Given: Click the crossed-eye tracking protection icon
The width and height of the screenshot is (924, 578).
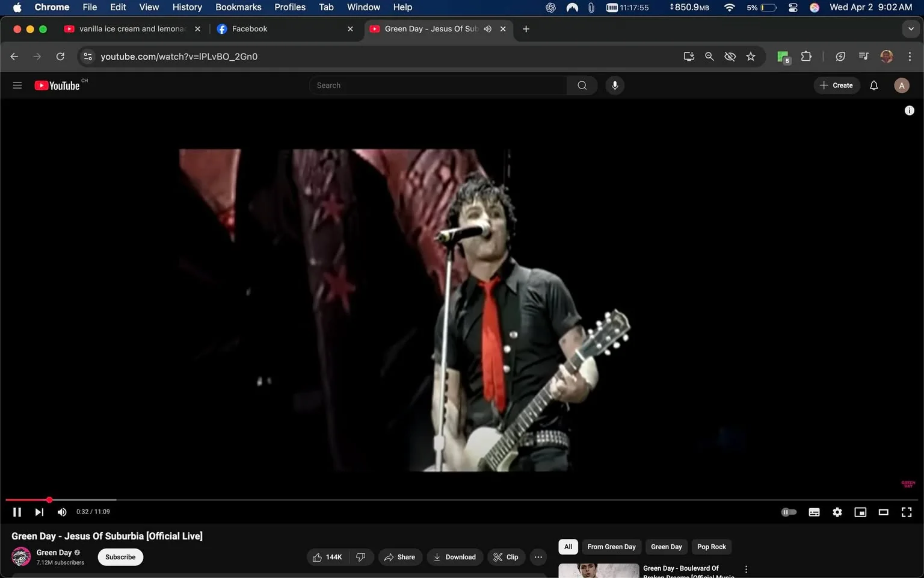Looking at the screenshot, I should [730, 57].
